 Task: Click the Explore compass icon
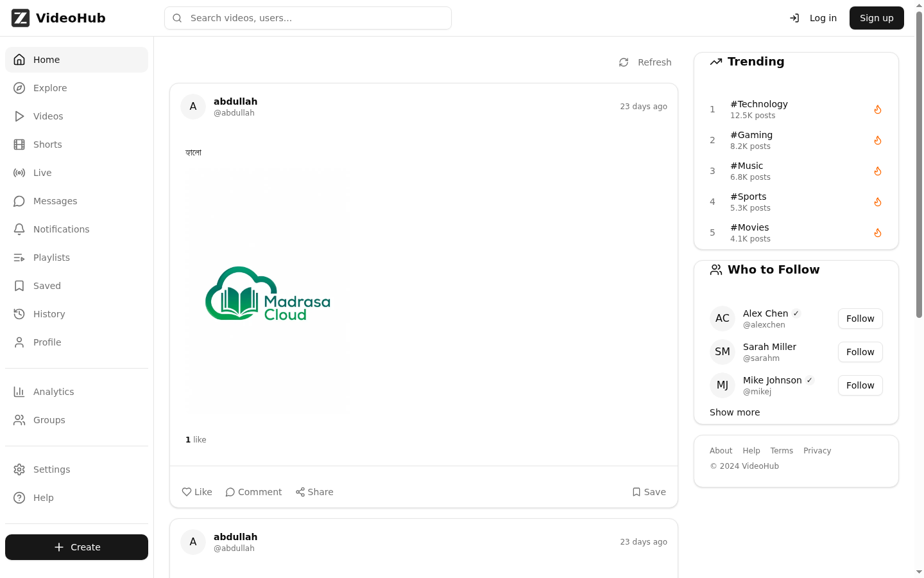[19, 88]
